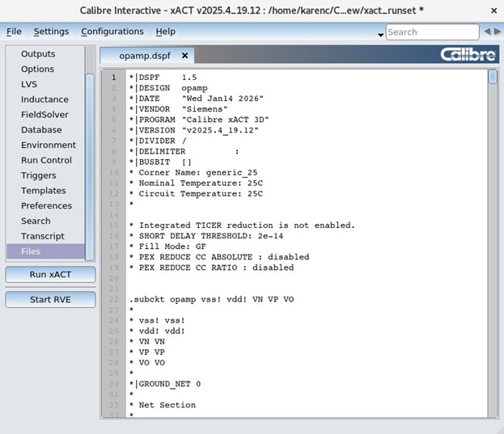Open the search options dropdown arrow

[x=380, y=35]
